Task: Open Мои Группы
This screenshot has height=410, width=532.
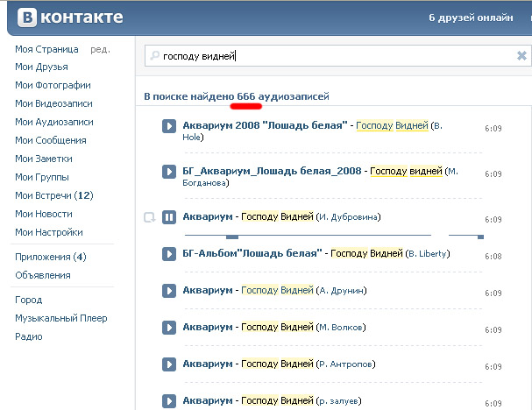Action: [x=42, y=177]
